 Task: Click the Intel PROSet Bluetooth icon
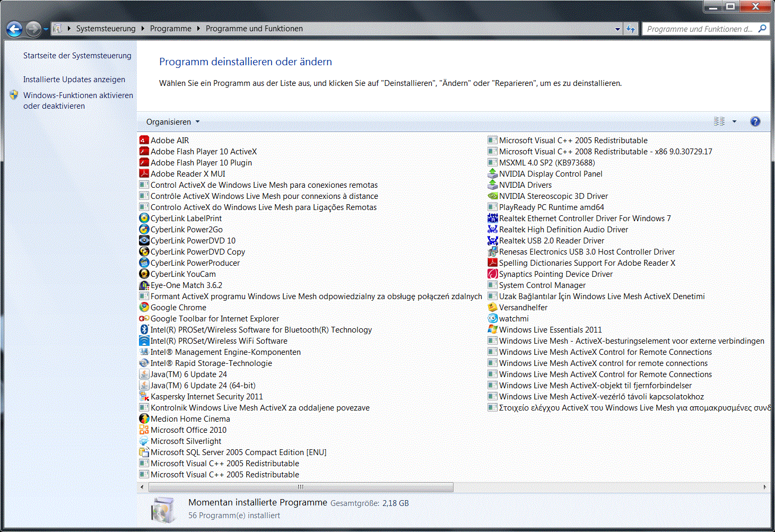coord(144,329)
